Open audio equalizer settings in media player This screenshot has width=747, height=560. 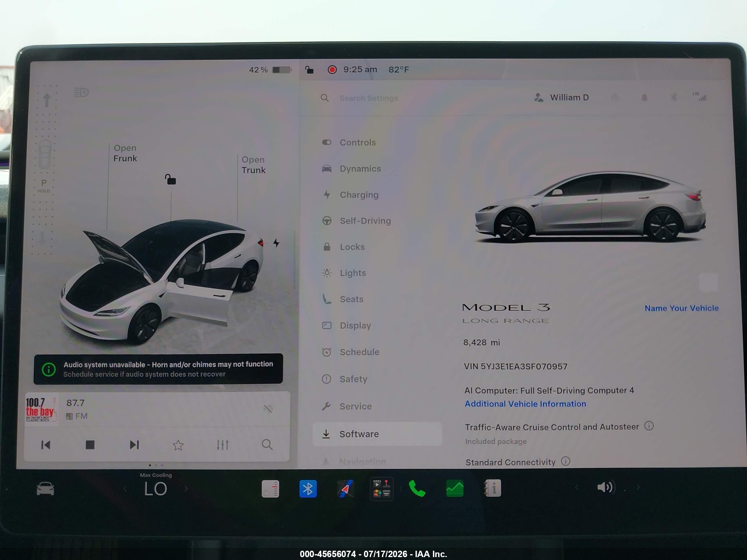[222, 445]
